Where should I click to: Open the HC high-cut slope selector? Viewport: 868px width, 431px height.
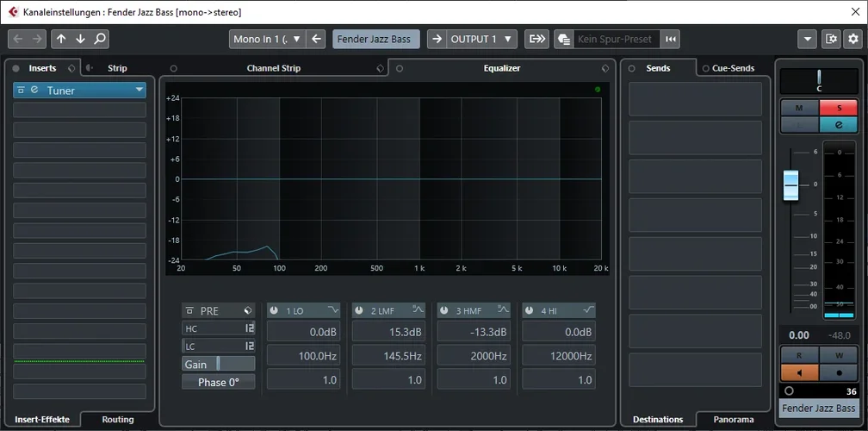[250, 328]
